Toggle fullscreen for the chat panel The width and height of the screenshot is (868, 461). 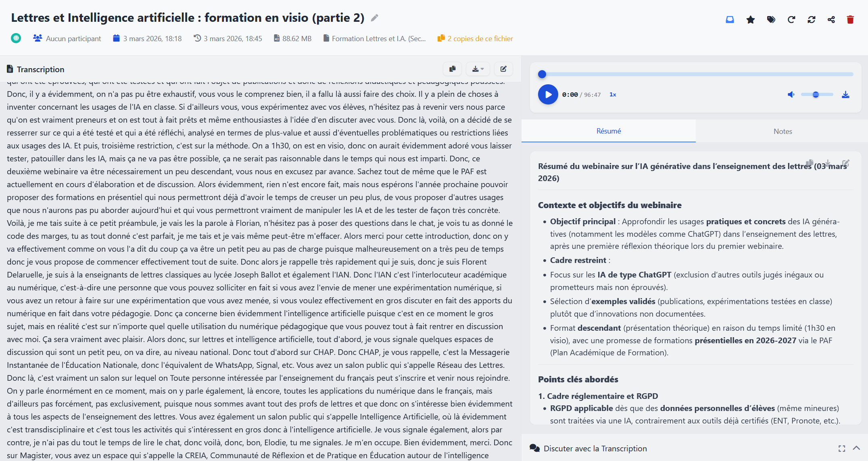click(842, 448)
